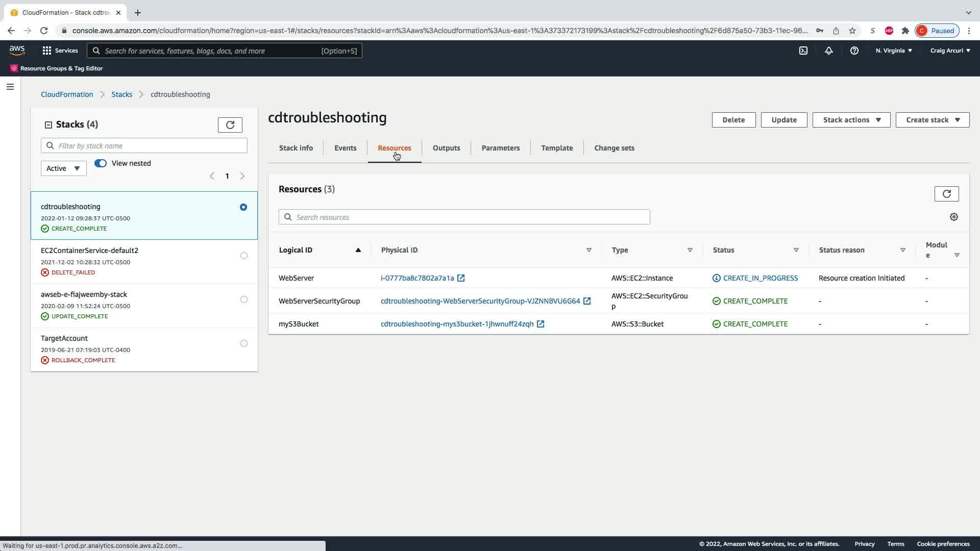Open the help question mark icon
Screen dimensions: 980x551
point(854,51)
